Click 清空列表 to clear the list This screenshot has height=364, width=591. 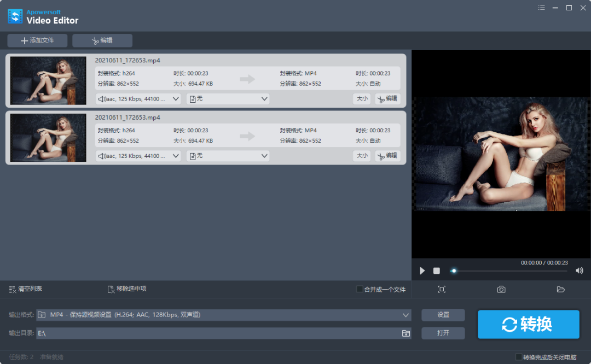point(26,289)
